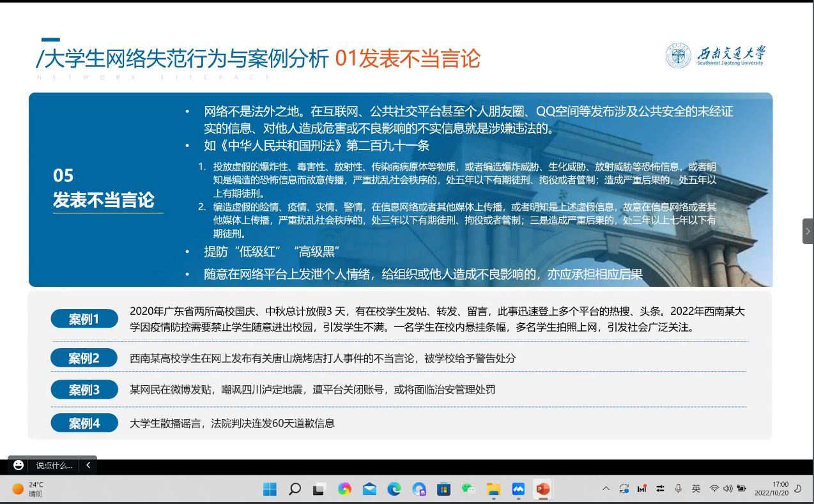The width and height of the screenshot is (814, 504).
Task: Open the 24°C weather widget
Action: click(28, 489)
